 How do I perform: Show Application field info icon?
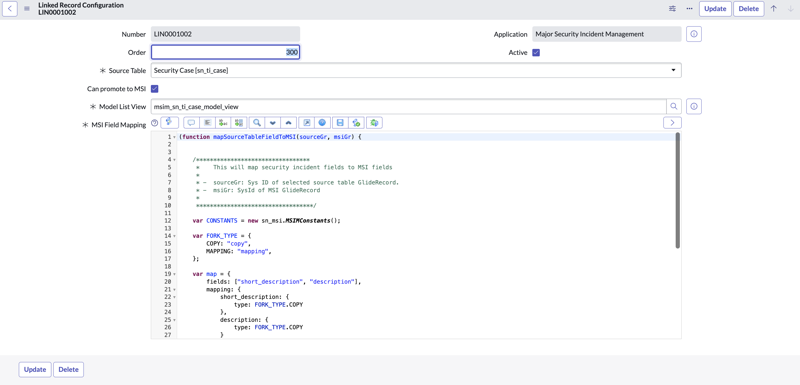click(x=694, y=34)
